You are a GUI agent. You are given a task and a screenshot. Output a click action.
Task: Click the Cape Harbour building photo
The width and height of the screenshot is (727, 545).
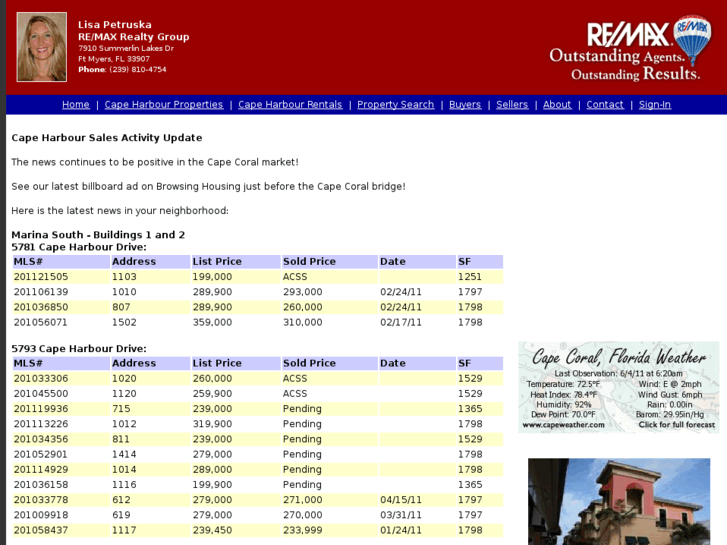click(x=619, y=501)
